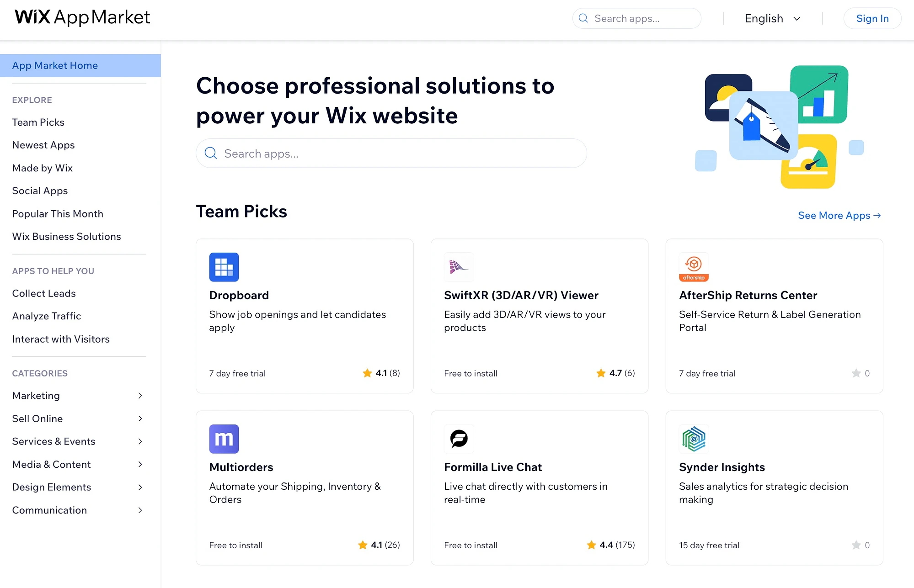Image resolution: width=914 pixels, height=588 pixels.
Task: Click the Multiorders app icon
Action: [223, 439]
